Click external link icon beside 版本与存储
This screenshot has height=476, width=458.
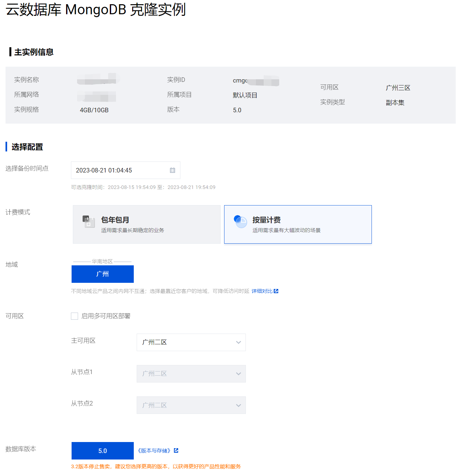[x=176, y=450]
